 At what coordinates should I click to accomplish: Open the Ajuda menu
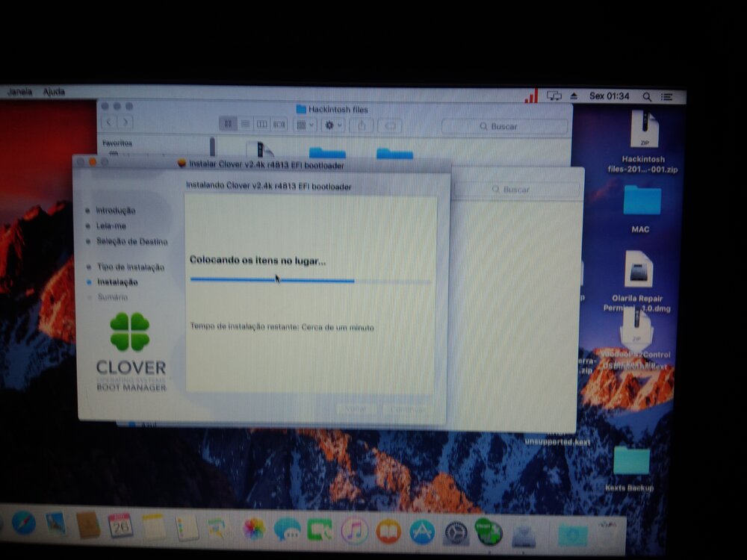(54, 92)
